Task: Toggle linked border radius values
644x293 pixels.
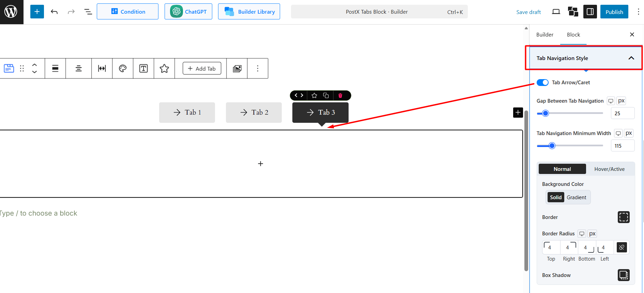Action: (622, 247)
